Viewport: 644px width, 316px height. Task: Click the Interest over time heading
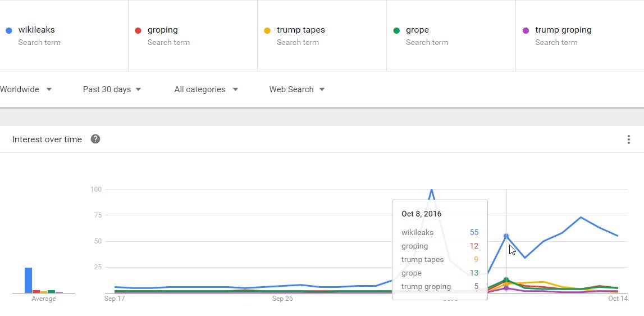(47, 139)
